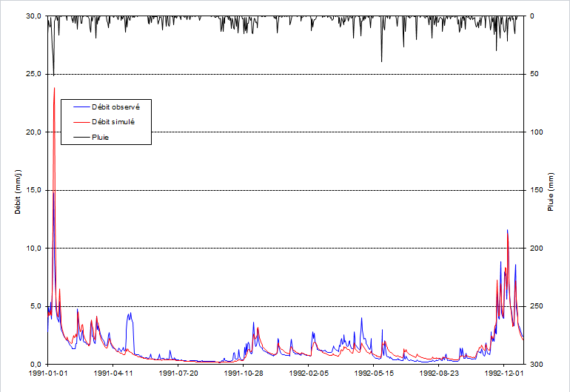The height and width of the screenshot is (392, 570).
Task: Select the black line sample in legend
Action: [81, 138]
